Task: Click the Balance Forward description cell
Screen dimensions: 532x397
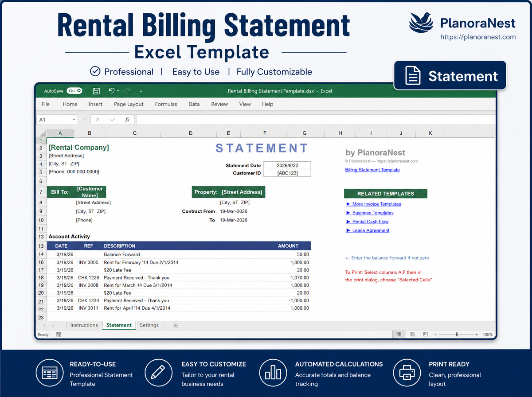Action: pos(122,254)
